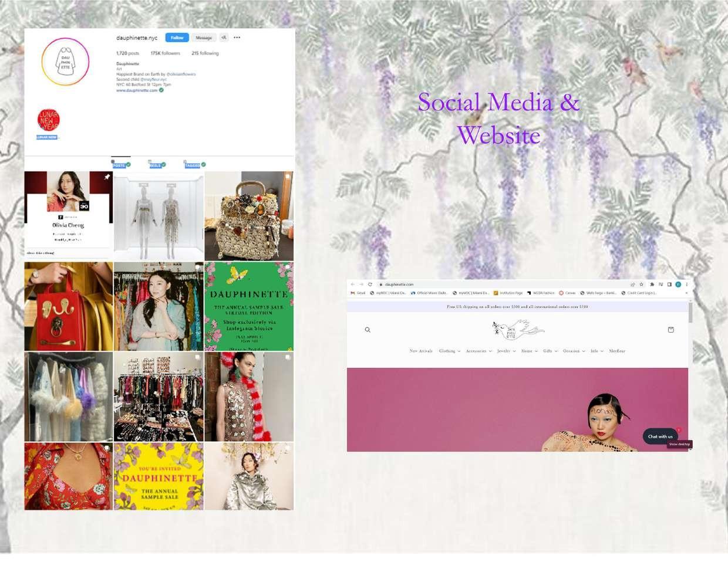Image resolution: width=728 pixels, height=562 pixels.
Task: Open the Lunar New Year story highlight
Action: tap(49, 120)
